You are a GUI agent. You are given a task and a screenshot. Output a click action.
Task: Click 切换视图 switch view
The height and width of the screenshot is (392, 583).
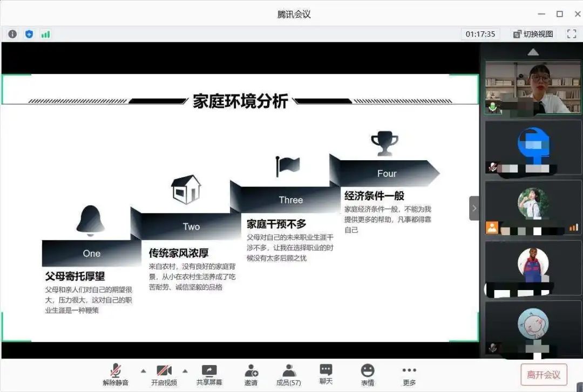coord(533,34)
